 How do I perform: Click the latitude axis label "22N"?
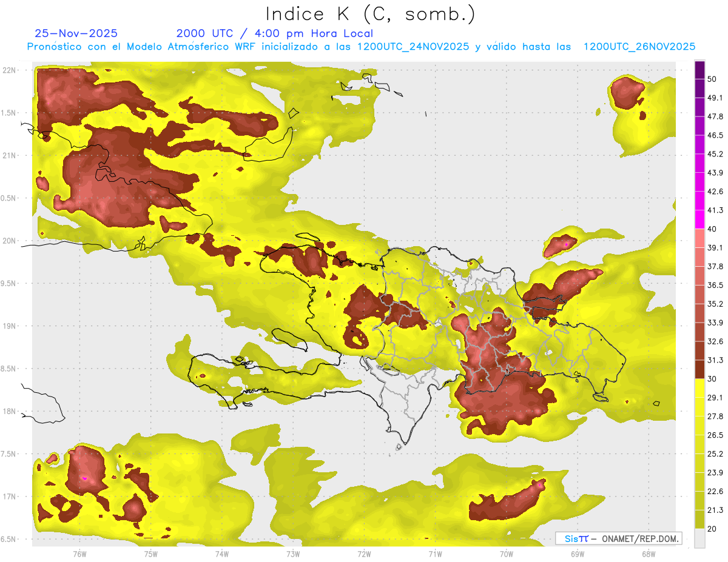8,70
